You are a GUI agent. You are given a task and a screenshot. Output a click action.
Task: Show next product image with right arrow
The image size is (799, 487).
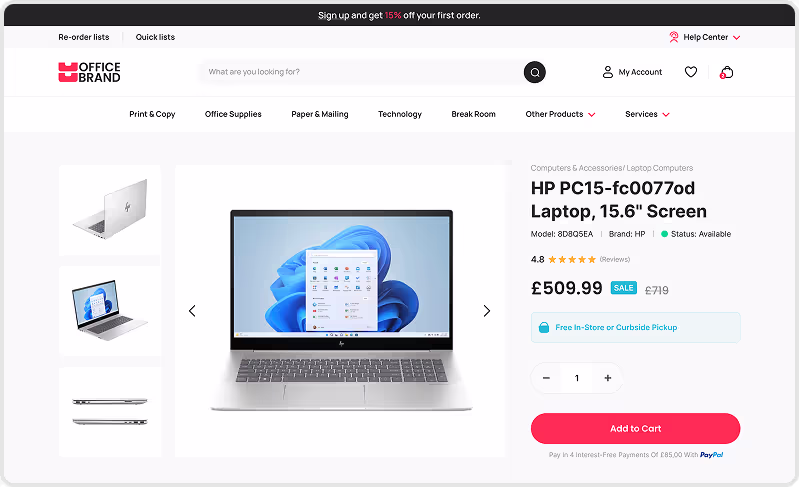(x=487, y=311)
